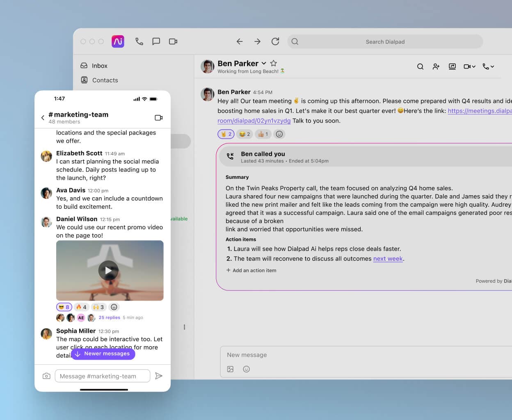Play the promo video thumbnail
Viewport: 512px width, 420px height.
tap(108, 270)
